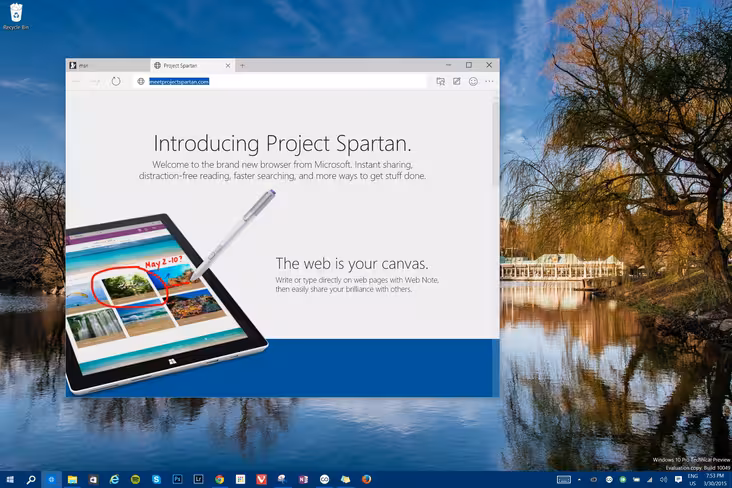Open the Windows Start menu
Viewport: 732px width, 488px height.
coord(10,480)
